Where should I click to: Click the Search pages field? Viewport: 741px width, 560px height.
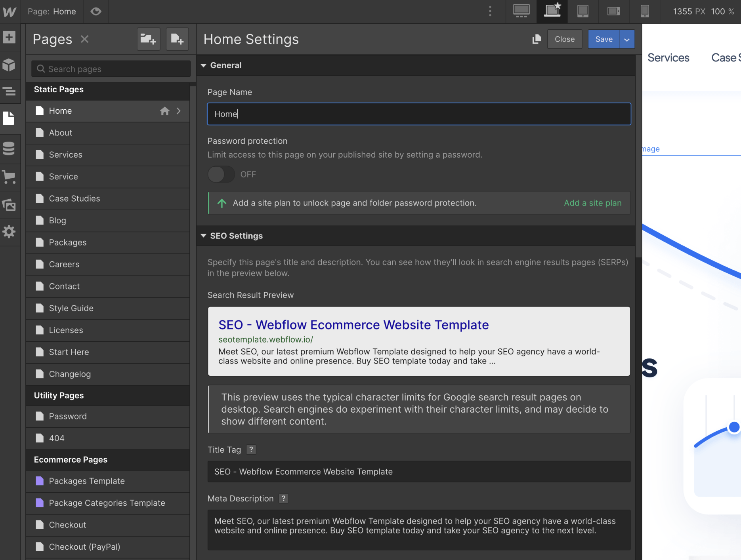pos(110,69)
